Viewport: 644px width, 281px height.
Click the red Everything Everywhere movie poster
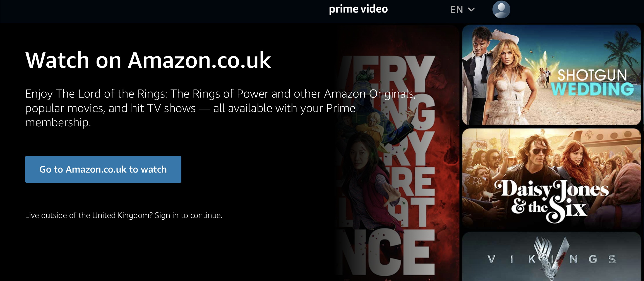(x=398, y=153)
